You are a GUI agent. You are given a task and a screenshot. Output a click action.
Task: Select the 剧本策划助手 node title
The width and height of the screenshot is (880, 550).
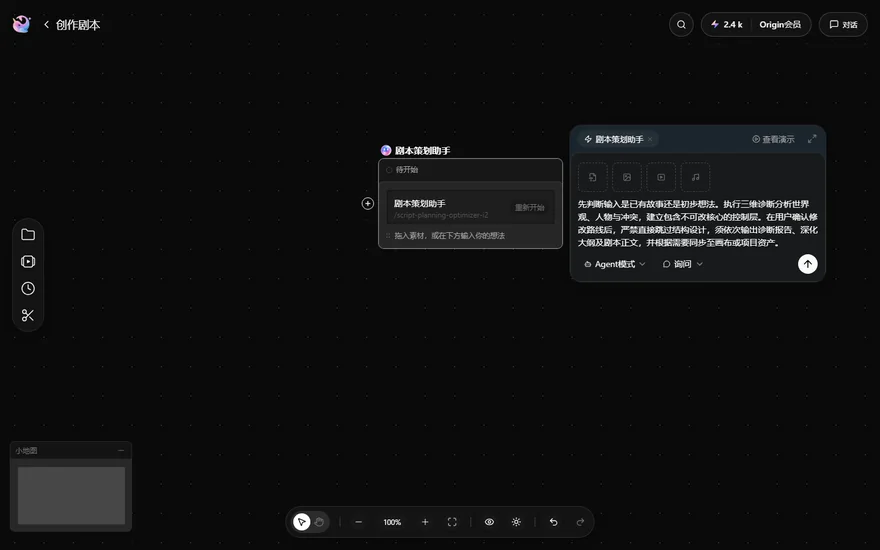pyautogui.click(x=422, y=150)
